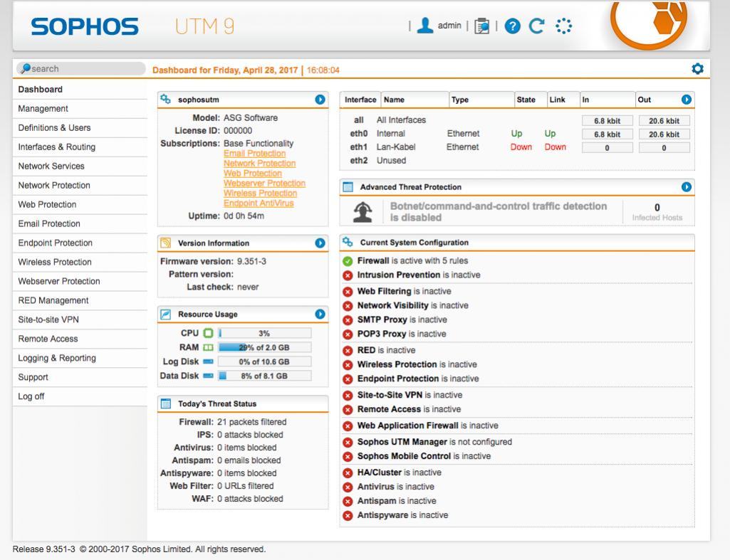
Task: Click the CPU 3% usage bar
Action: [264, 333]
